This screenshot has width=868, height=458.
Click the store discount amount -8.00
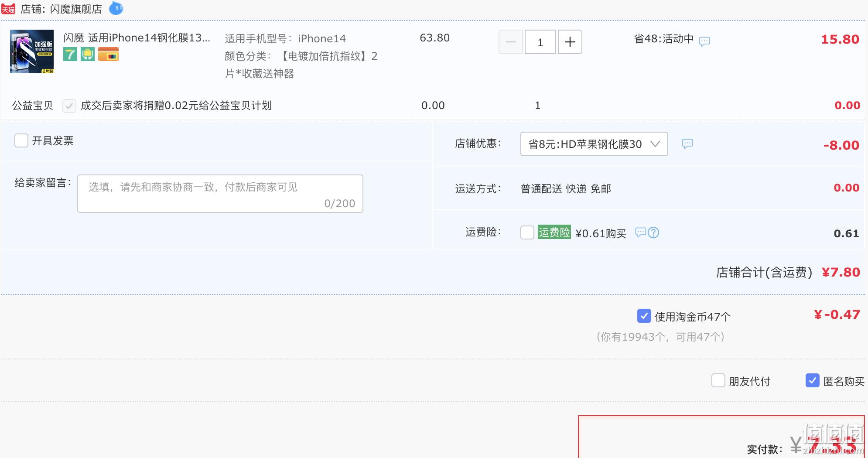click(x=841, y=145)
